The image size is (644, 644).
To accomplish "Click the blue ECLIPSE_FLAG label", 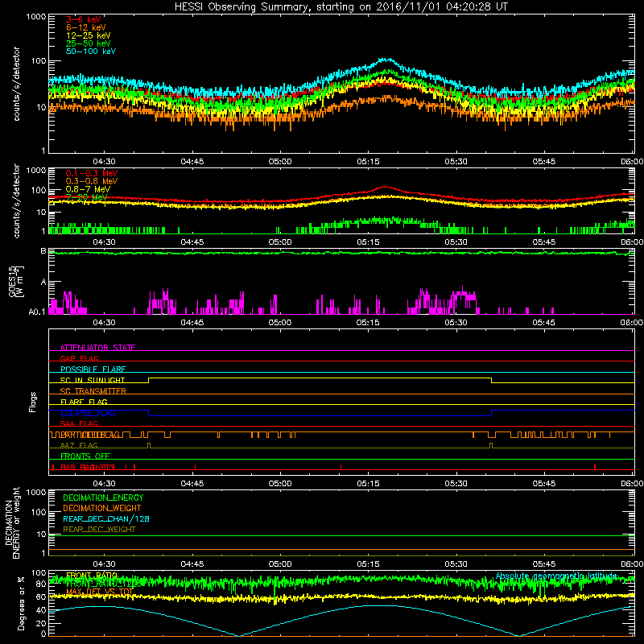I will click(88, 413).
